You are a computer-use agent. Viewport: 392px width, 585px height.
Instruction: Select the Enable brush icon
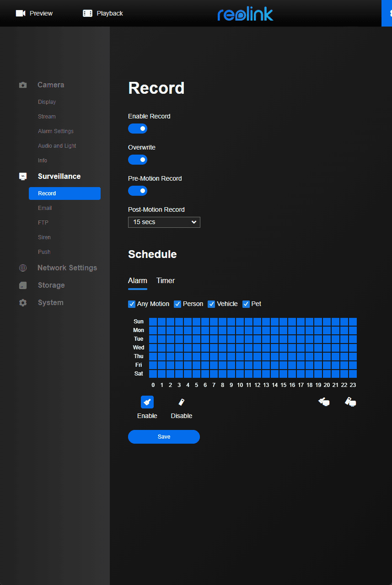[x=147, y=402]
